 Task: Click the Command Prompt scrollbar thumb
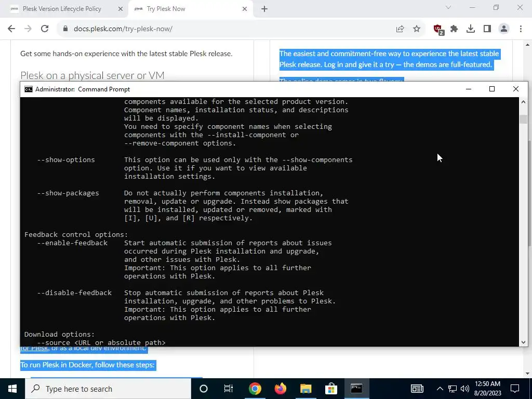523,119
